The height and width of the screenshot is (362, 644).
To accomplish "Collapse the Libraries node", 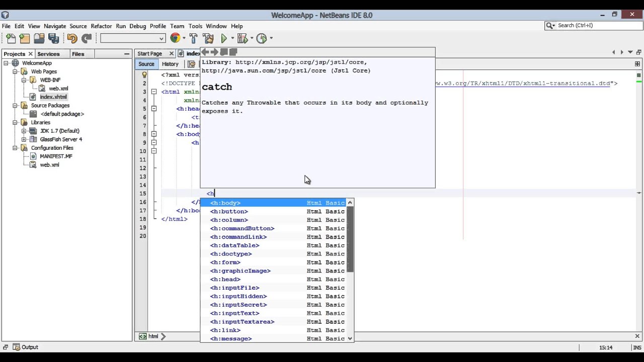I will tap(15, 122).
